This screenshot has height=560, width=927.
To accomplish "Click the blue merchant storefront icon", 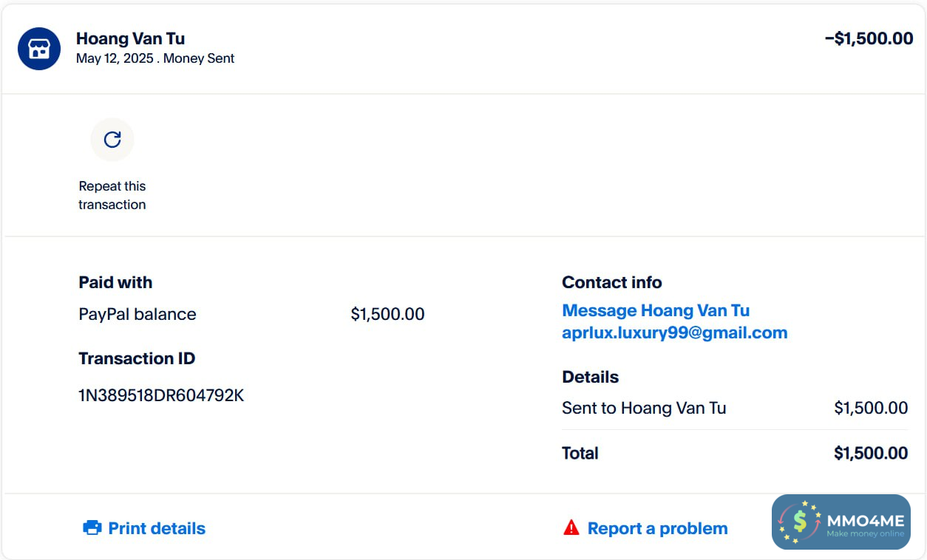I will [38, 49].
